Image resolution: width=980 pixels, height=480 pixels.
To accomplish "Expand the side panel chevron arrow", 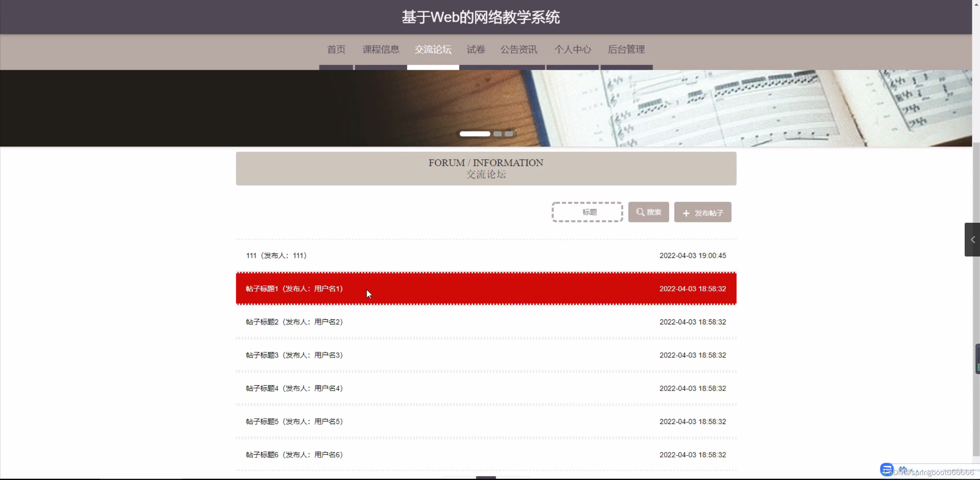I will click(x=972, y=240).
